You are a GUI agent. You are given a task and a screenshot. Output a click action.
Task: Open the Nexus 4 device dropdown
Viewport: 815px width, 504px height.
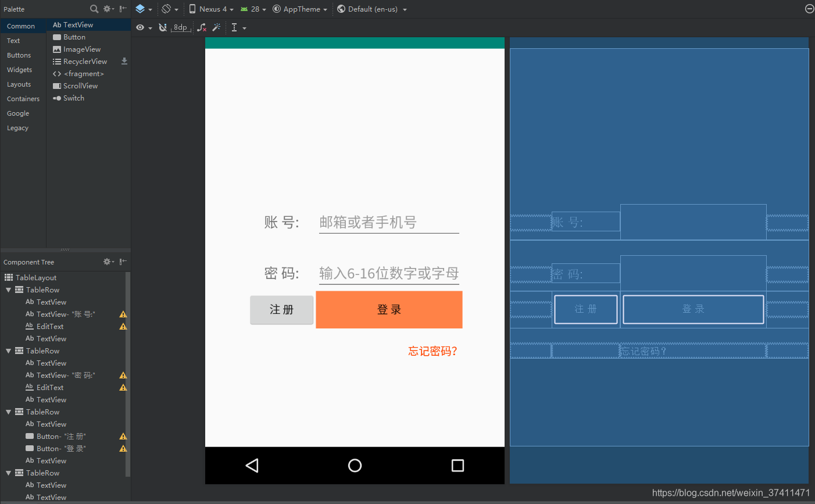tap(211, 9)
